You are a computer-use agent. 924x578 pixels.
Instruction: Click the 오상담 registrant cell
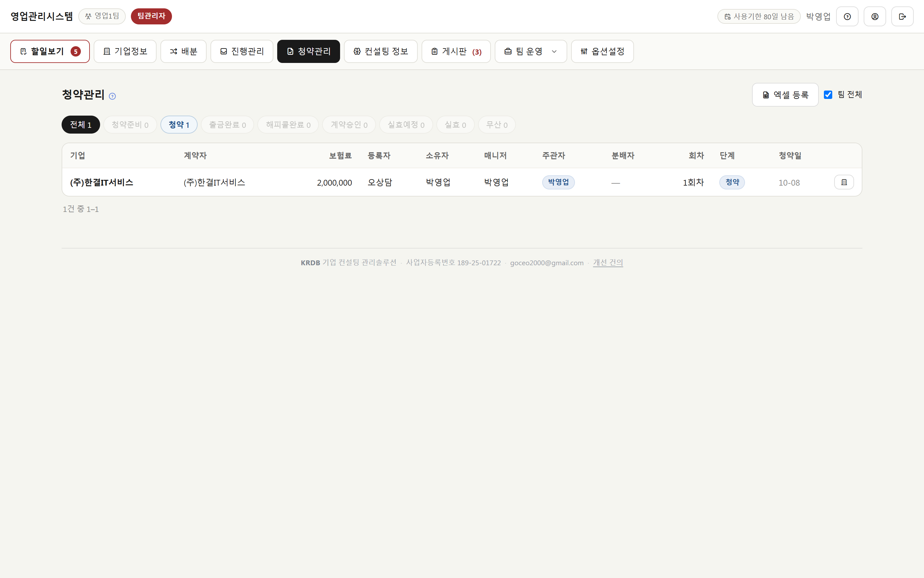click(380, 182)
